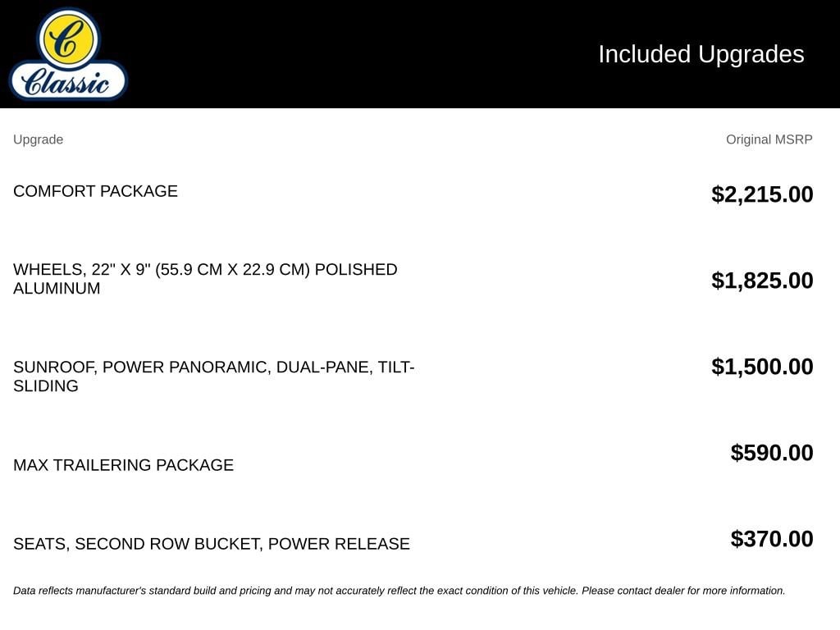The image size is (840, 630).
Task: Click the $370.00 seats price
Action: pyautogui.click(x=771, y=539)
